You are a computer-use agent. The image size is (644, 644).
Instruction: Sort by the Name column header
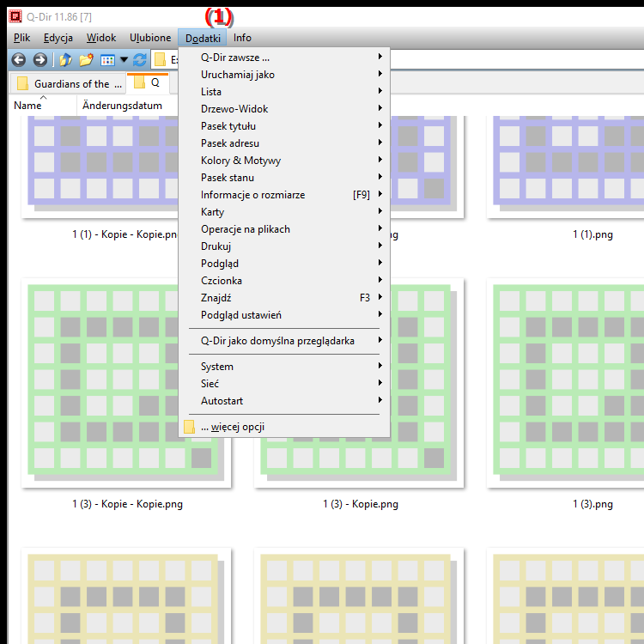pyautogui.click(x=43, y=106)
